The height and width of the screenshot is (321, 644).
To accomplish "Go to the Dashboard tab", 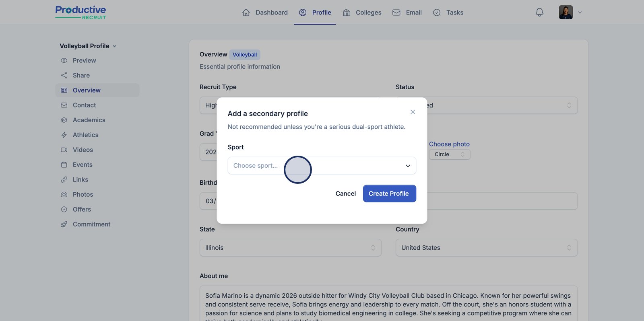I will (x=265, y=12).
